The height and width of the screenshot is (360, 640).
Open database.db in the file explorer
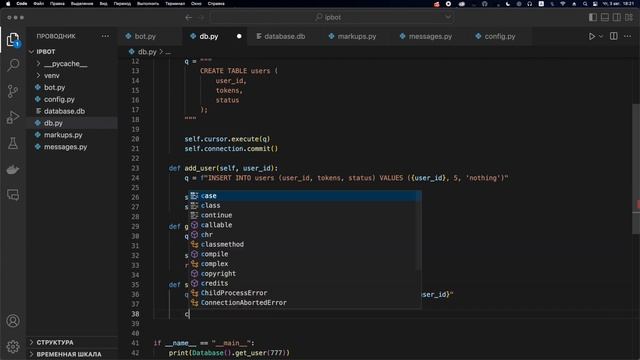coord(73,111)
